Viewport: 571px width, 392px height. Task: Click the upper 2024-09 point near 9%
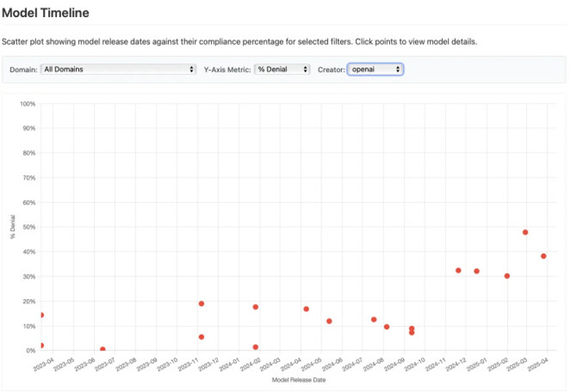click(x=412, y=328)
